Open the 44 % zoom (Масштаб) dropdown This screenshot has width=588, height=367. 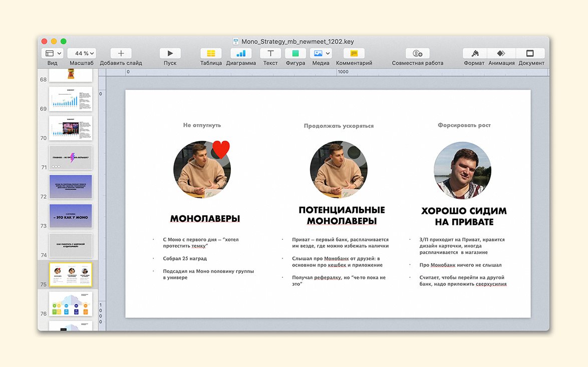click(x=82, y=53)
